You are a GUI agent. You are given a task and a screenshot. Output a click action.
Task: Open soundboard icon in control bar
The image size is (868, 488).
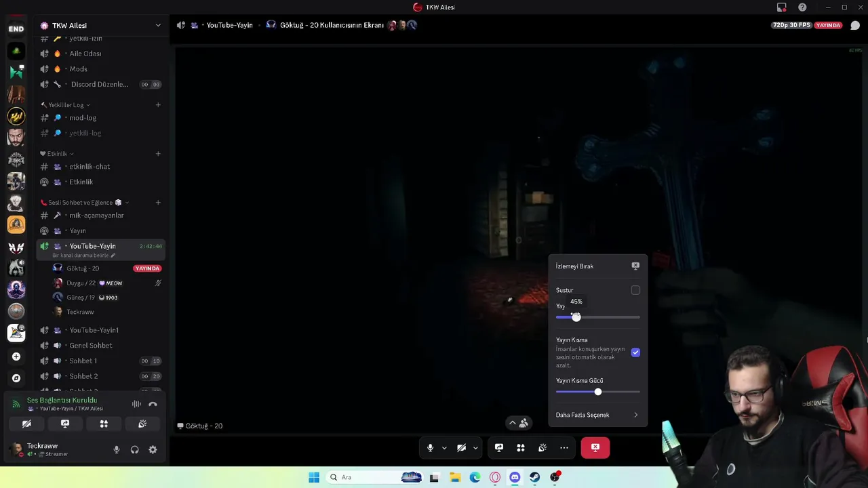click(x=542, y=447)
